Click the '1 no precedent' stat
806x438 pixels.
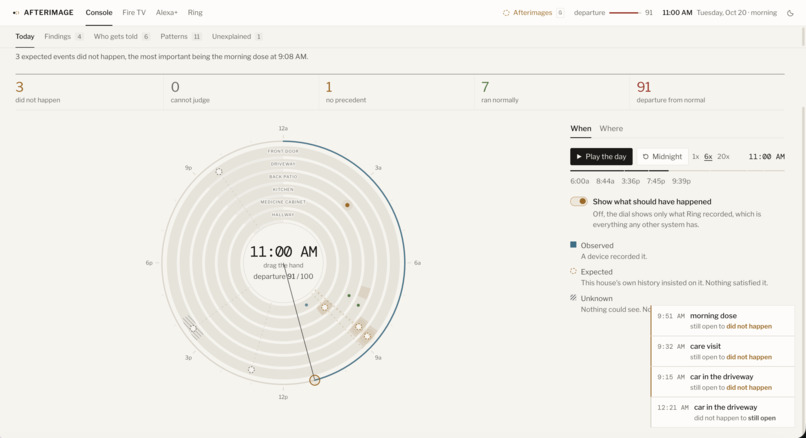(x=398, y=92)
